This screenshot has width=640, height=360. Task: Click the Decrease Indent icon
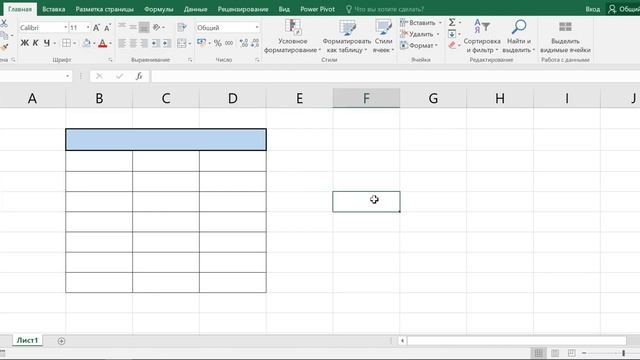coord(156,43)
